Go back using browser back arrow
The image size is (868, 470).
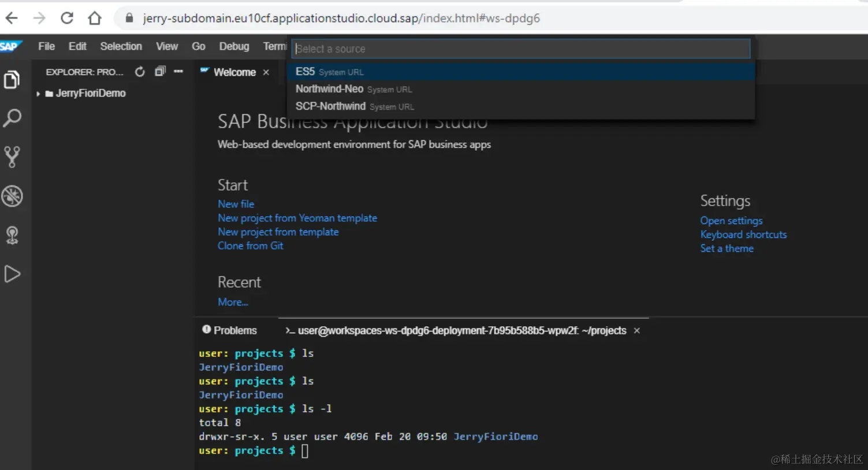point(12,18)
